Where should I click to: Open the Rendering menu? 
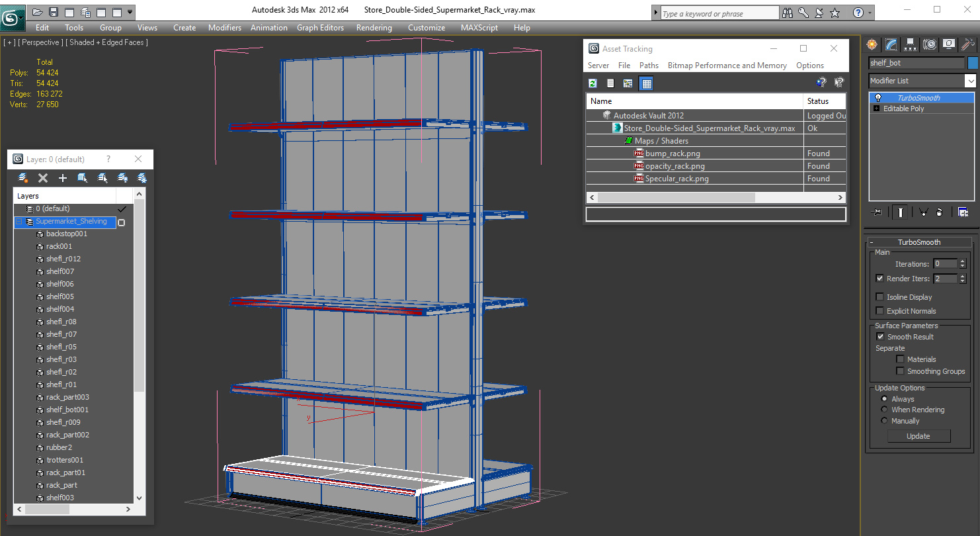click(x=374, y=28)
